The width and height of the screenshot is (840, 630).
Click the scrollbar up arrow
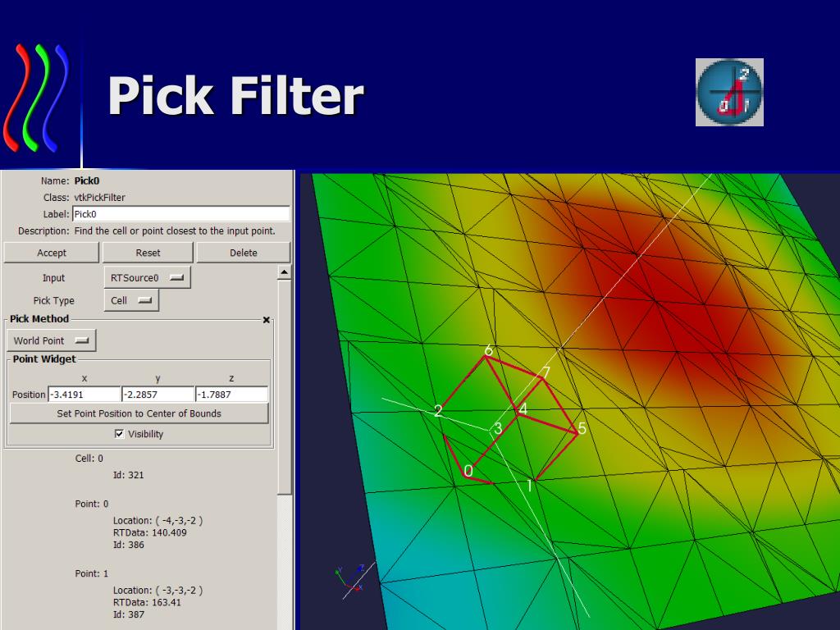(x=284, y=272)
